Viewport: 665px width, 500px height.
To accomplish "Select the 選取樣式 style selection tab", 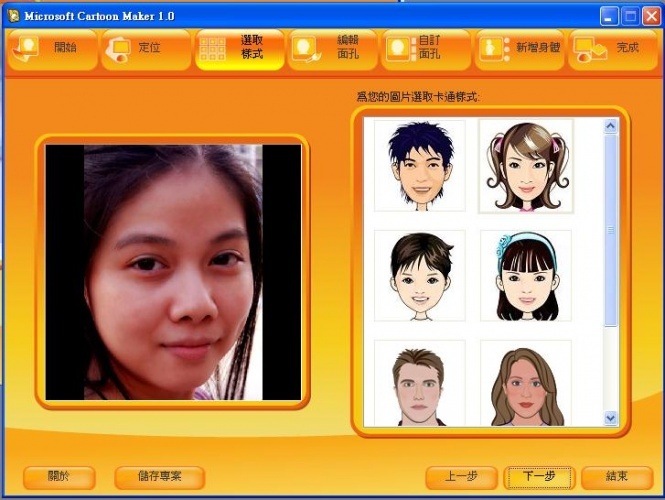I will 239,48.
